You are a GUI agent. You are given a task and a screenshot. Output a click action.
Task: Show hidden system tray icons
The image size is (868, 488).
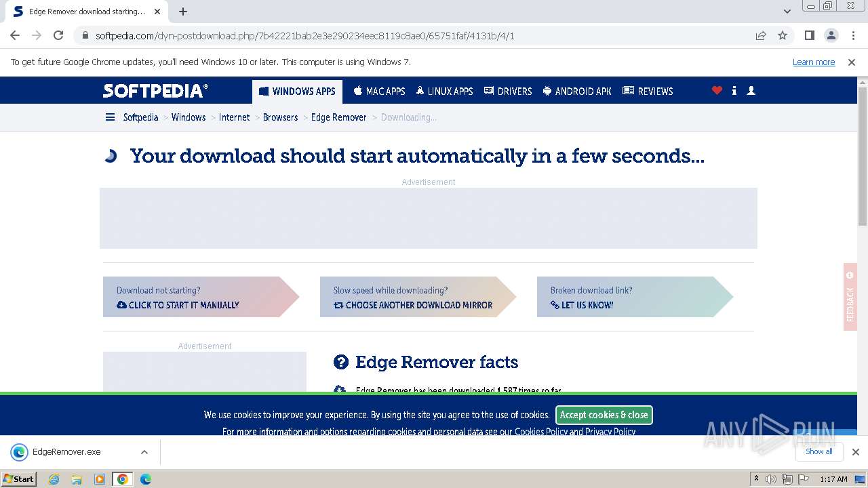(x=756, y=479)
